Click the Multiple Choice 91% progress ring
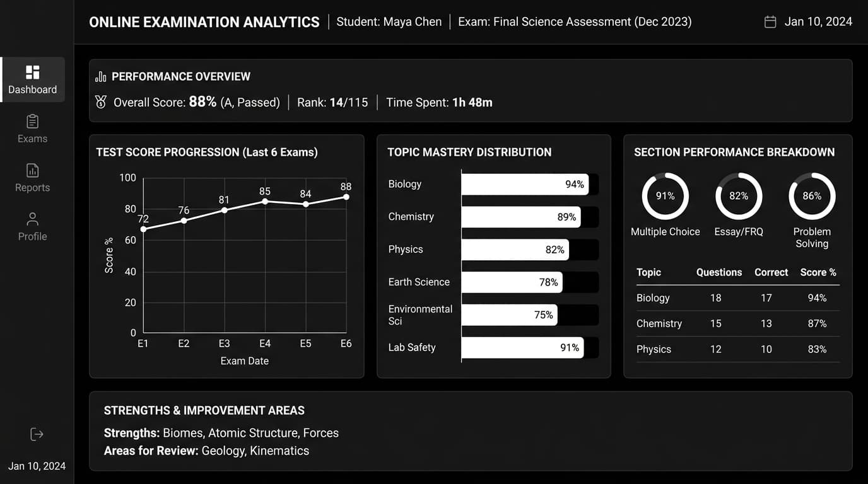 (666, 196)
